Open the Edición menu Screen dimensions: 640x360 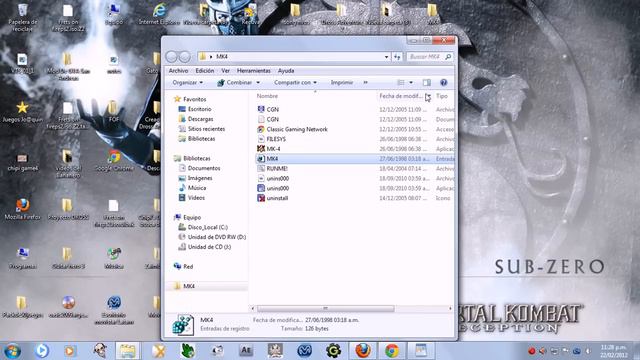pyautogui.click(x=204, y=71)
